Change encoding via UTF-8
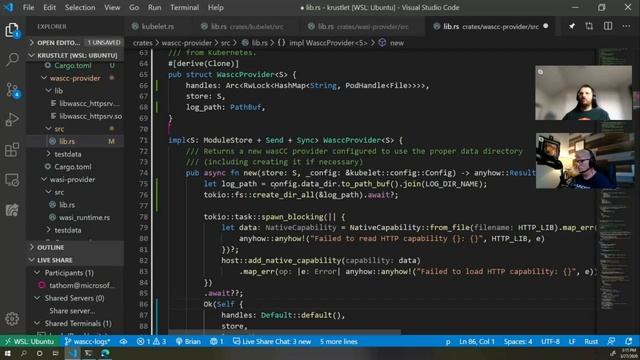 [550, 341]
